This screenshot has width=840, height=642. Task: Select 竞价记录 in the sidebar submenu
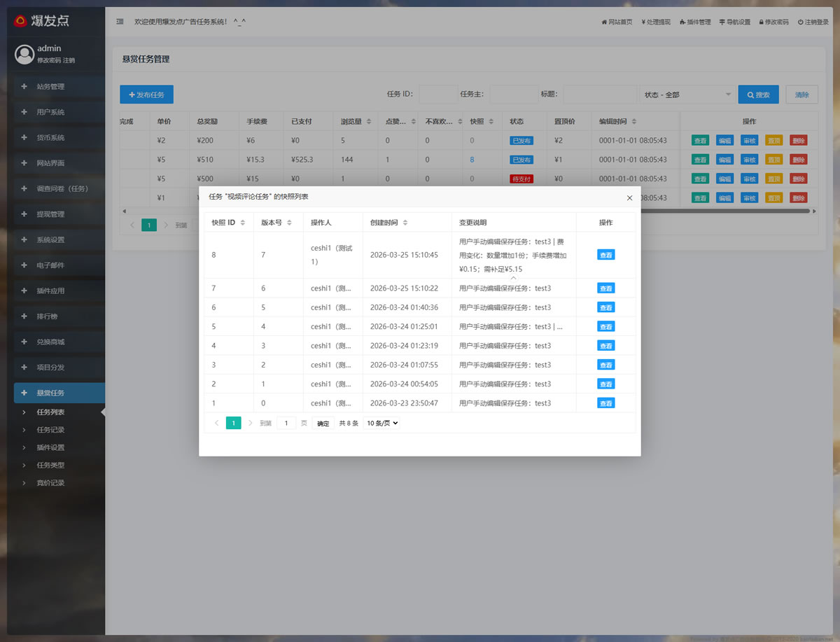click(50, 483)
